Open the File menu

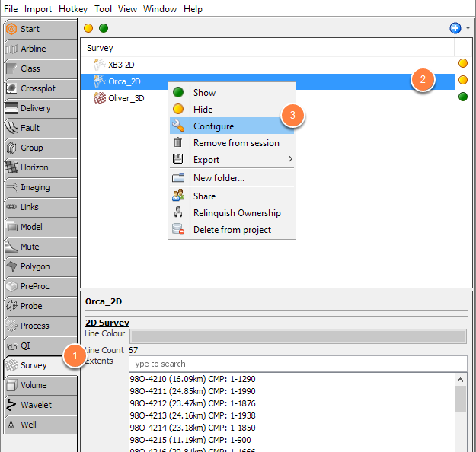[x=11, y=9]
